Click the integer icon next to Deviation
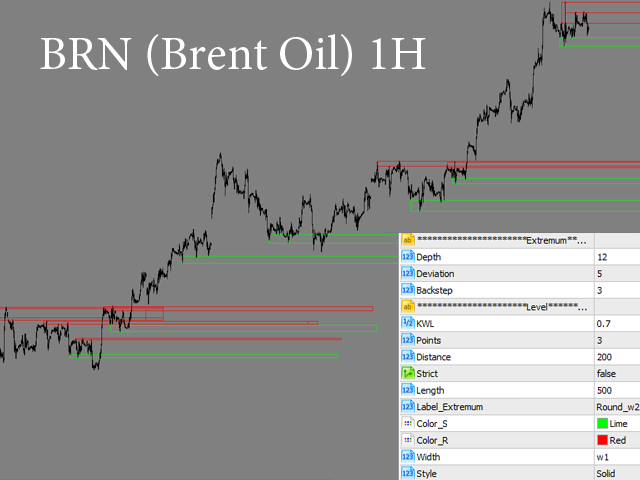This screenshot has width=640, height=480. 407,273
